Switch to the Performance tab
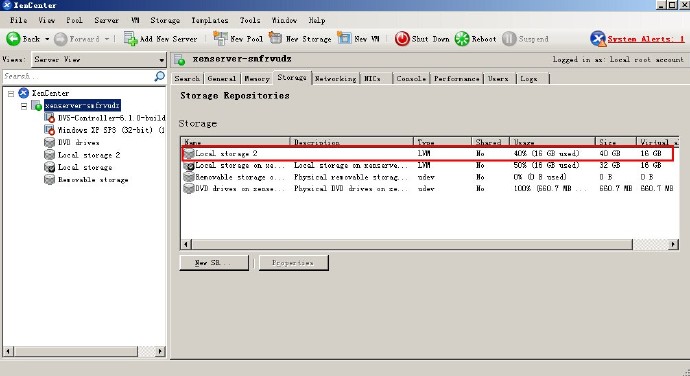The height and width of the screenshot is (376, 690). [x=456, y=78]
